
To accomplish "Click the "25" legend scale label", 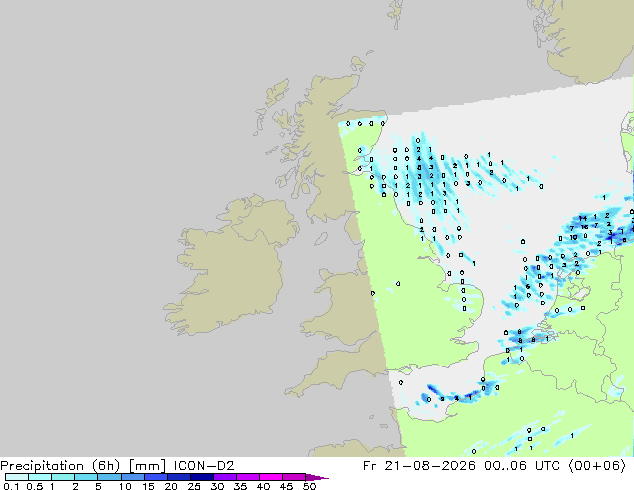I will (x=194, y=486).
